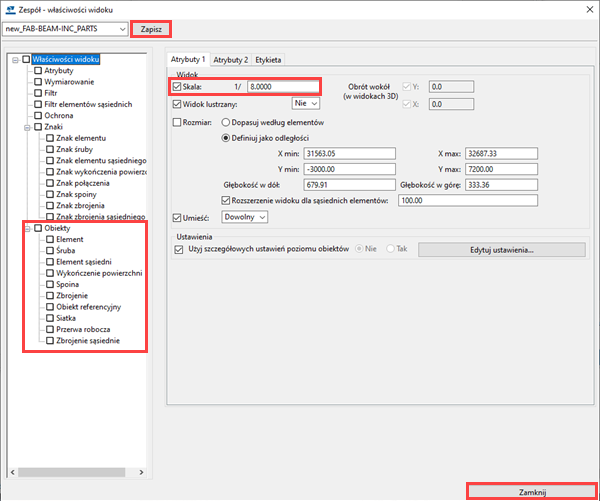Switch to the Atrybuty 2 tab
The height and width of the screenshot is (501, 600).
[x=230, y=60]
